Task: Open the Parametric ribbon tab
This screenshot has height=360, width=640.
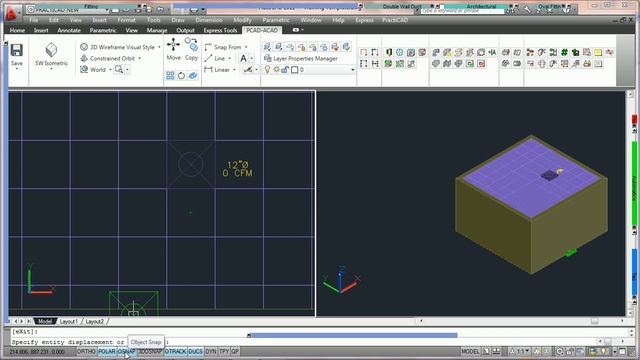Action: point(103,30)
